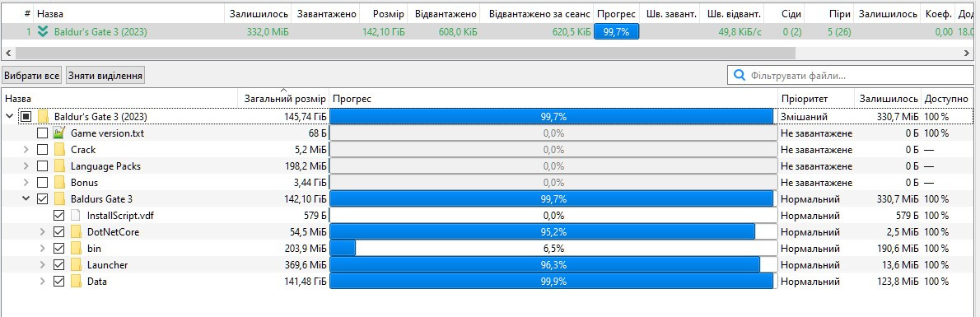Toggle the Game version.txt checkbox
The image size is (980, 317).
pos(43,133)
